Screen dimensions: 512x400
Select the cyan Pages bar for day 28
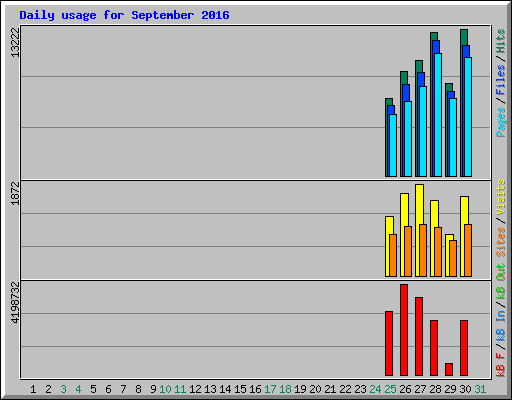point(438,115)
